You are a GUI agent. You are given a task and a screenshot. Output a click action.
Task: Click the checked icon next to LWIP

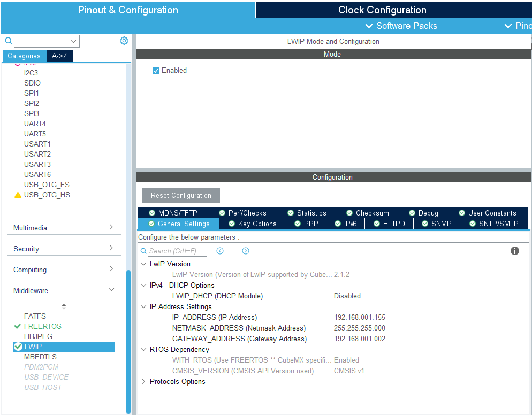point(17,347)
